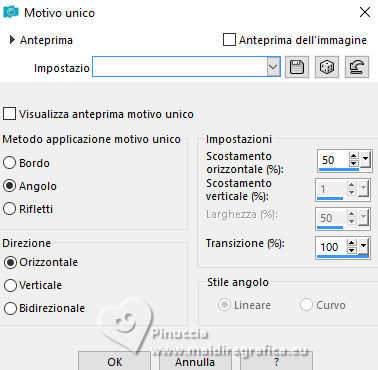
Task: Select Bidirezionale direction
Action: [x=10, y=308]
